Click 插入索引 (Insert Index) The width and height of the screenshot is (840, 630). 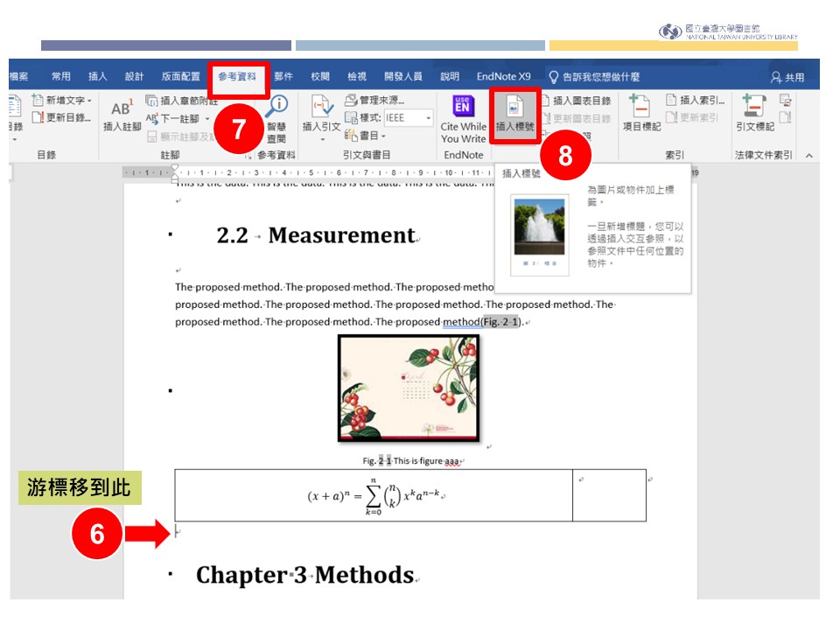(696, 100)
